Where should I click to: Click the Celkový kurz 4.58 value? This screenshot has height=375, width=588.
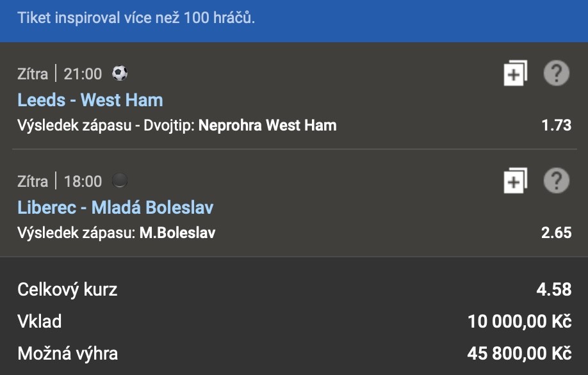tap(554, 289)
